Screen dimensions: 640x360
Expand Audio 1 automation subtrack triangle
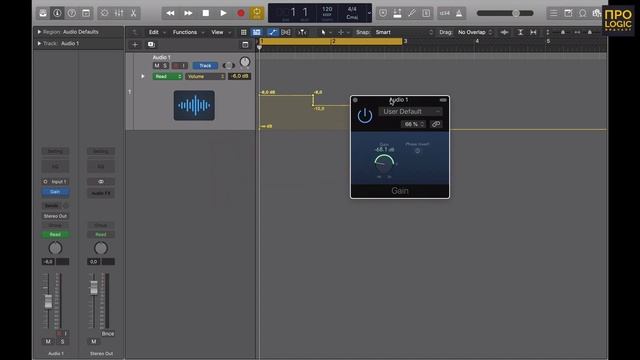tap(143, 76)
